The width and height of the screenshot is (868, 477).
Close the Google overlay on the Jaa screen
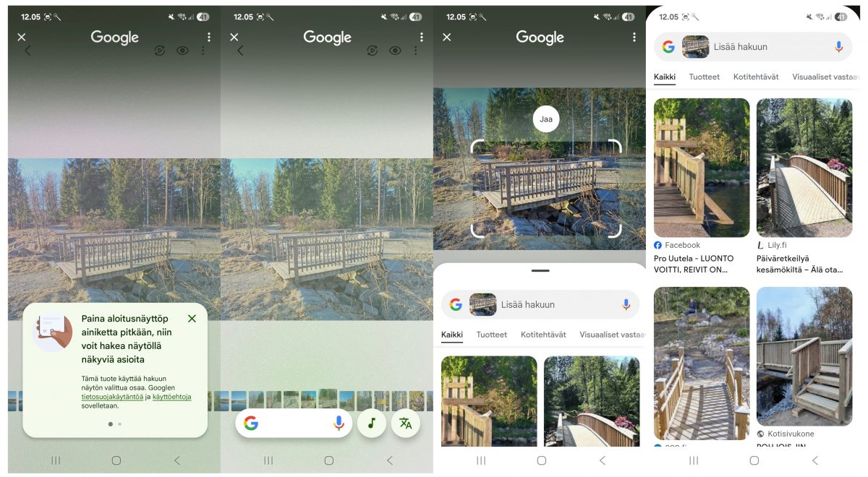446,37
